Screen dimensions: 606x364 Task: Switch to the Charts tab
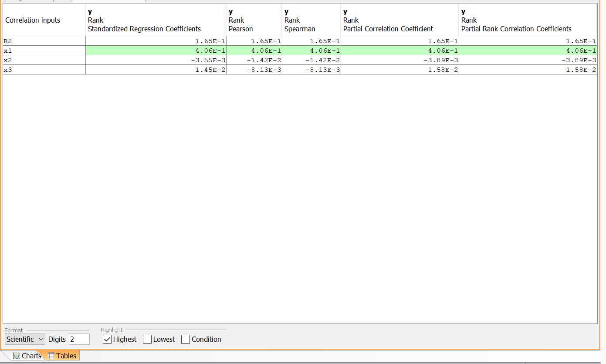[x=27, y=356]
